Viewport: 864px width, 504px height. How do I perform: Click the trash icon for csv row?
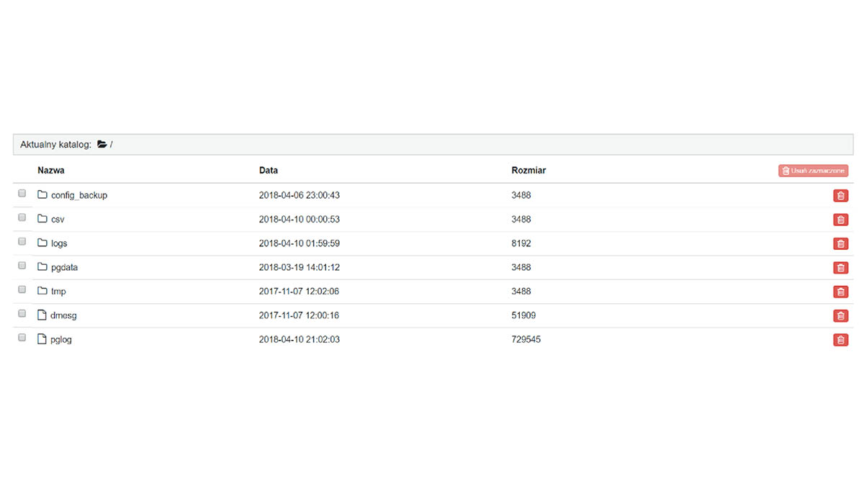click(840, 220)
